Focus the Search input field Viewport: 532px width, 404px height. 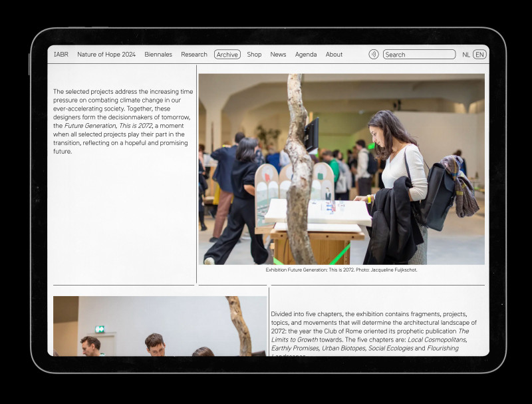[420, 55]
